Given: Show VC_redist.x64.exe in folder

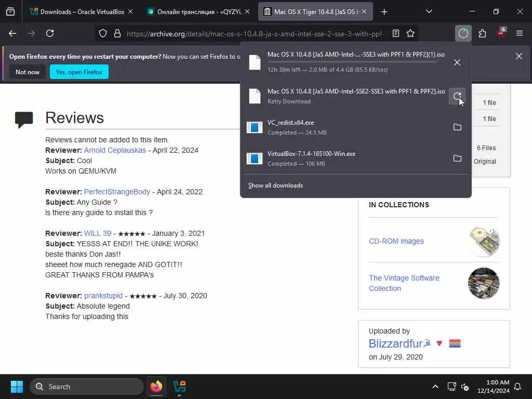Looking at the screenshot, I should [x=457, y=127].
